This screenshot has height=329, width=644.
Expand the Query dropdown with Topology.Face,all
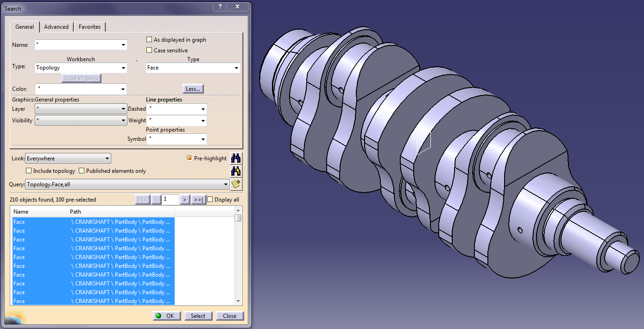[226, 184]
